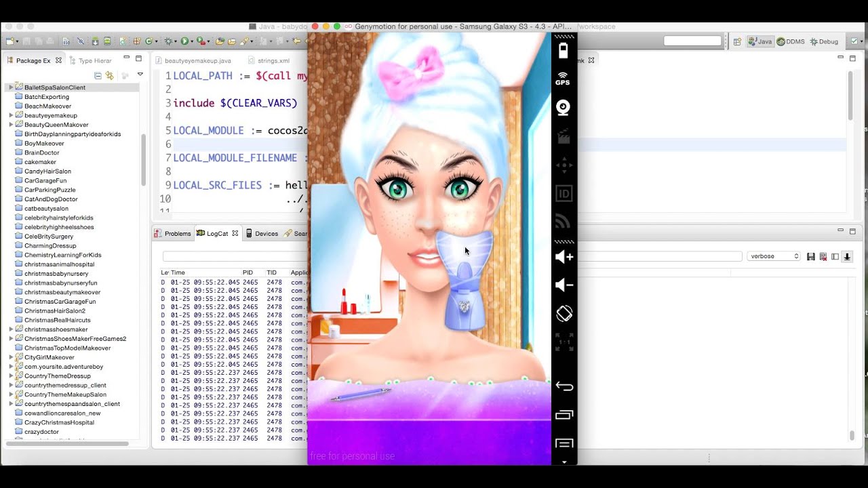The width and height of the screenshot is (868, 488).
Task: Toggle LogCat scroll lock arrow
Action: (847, 256)
